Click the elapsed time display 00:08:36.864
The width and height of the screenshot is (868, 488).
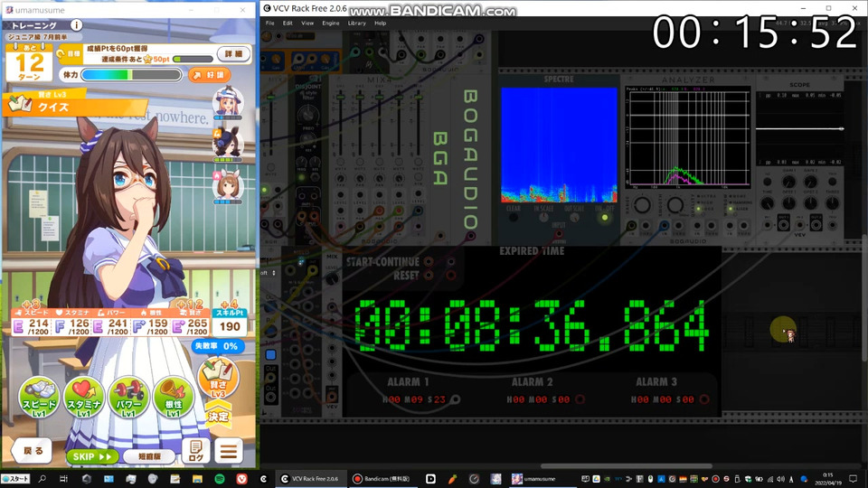point(532,326)
